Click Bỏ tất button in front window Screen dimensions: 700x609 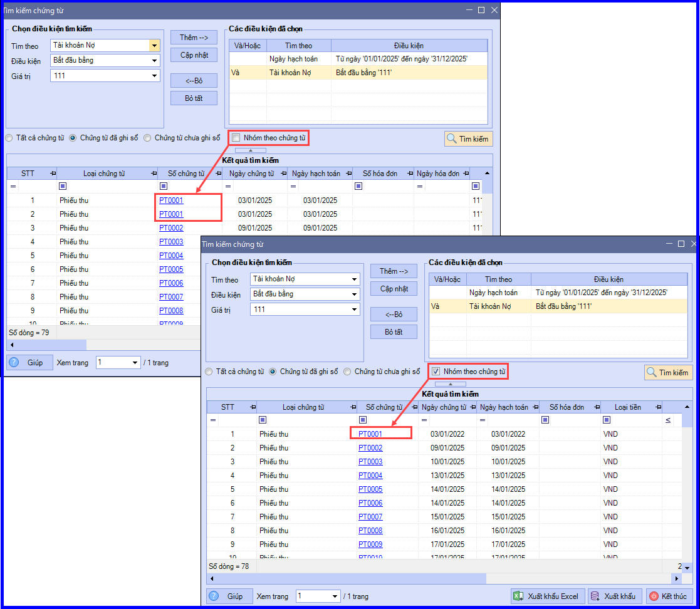coord(394,331)
